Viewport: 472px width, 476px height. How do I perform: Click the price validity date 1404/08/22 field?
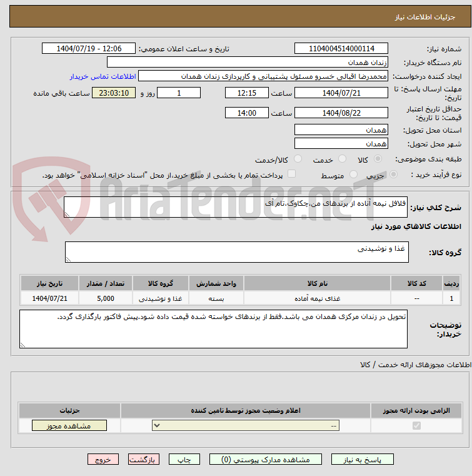click(x=341, y=113)
